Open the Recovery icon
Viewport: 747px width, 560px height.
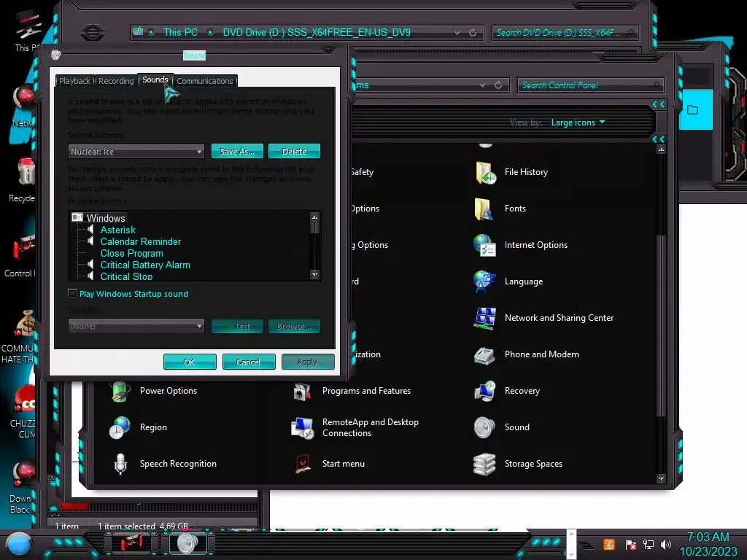[484, 391]
